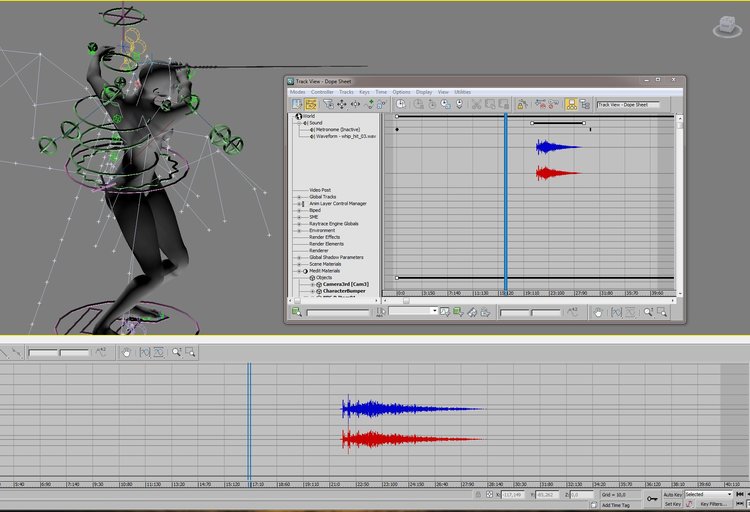The width and height of the screenshot is (750, 512).
Task: Click the Zoom Region icon in bottom track bar
Action: pyautogui.click(x=190, y=353)
